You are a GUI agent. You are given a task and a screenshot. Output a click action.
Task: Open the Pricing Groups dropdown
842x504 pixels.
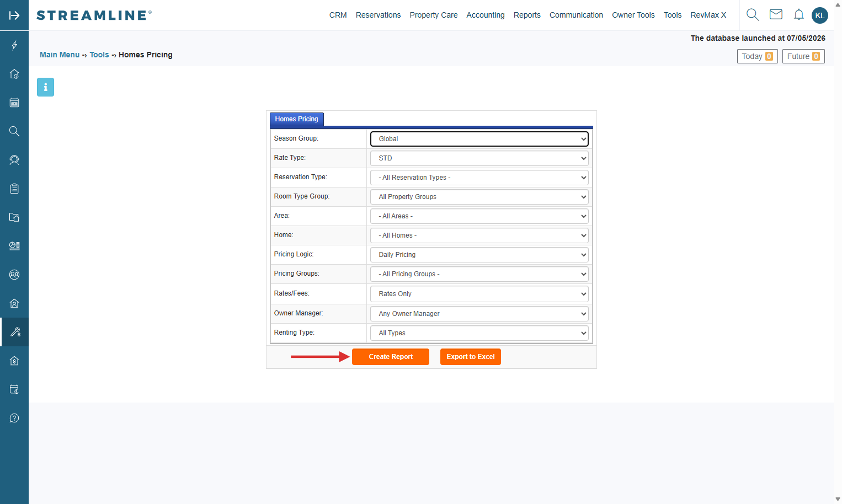pyautogui.click(x=479, y=274)
